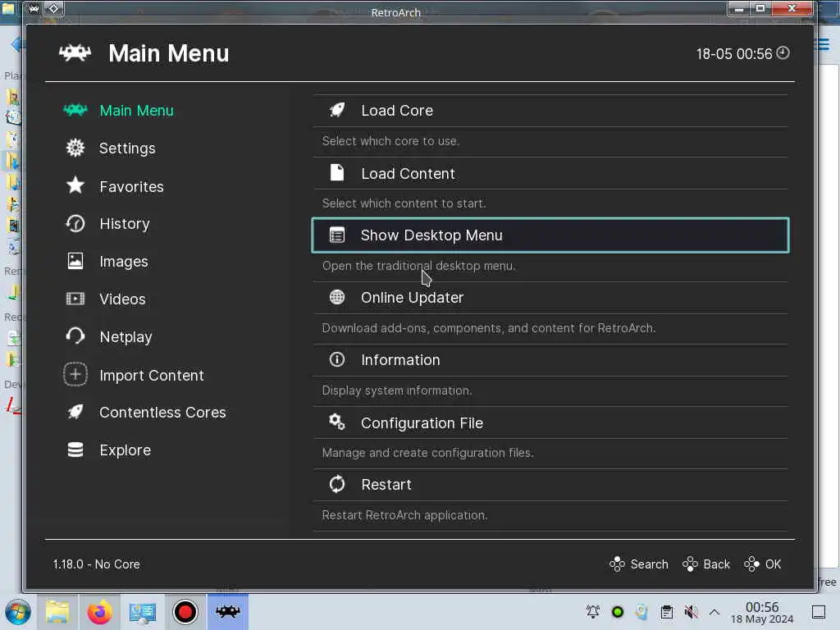Image resolution: width=840 pixels, height=630 pixels.
Task: Click the OK button in footer
Action: [x=762, y=564]
